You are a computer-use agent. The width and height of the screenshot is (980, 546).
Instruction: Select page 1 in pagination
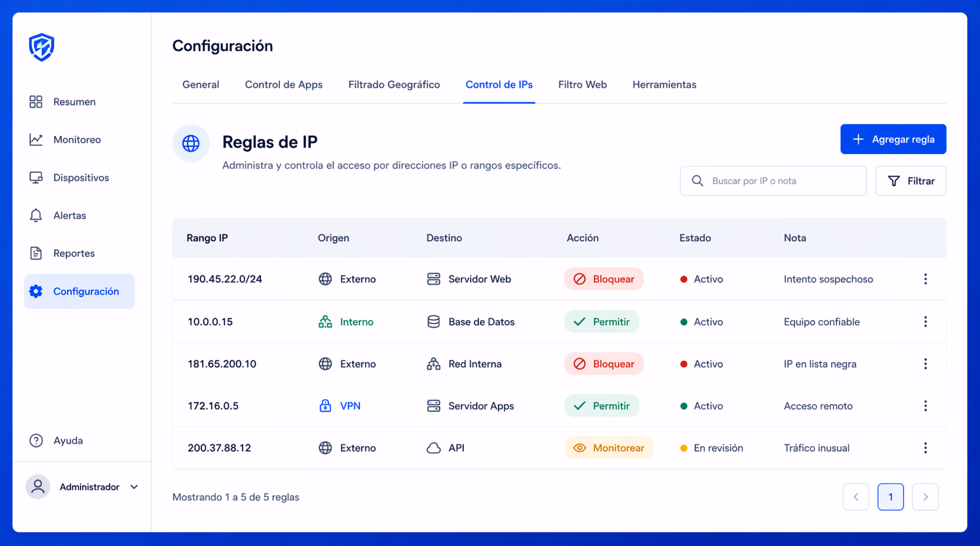pyautogui.click(x=890, y=497)
